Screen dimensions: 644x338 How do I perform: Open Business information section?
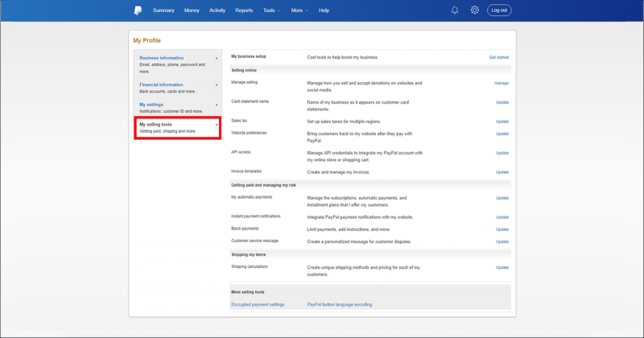coord(162,58)
